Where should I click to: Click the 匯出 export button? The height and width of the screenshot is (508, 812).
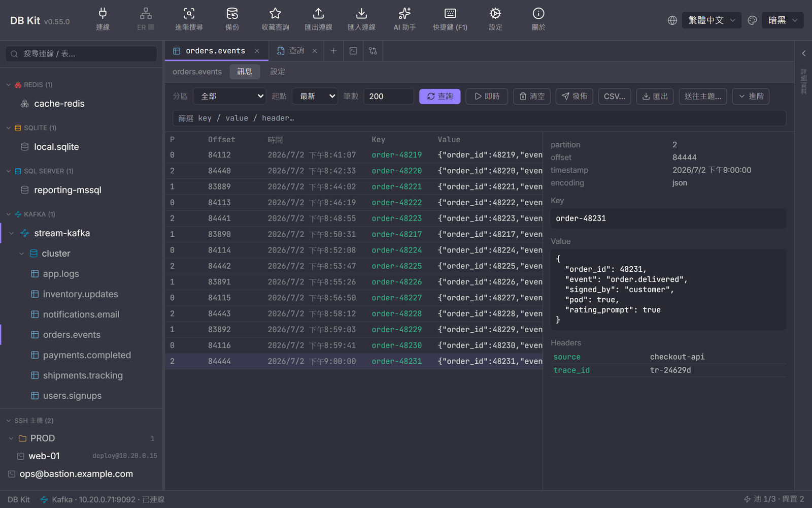pos(655,96)
